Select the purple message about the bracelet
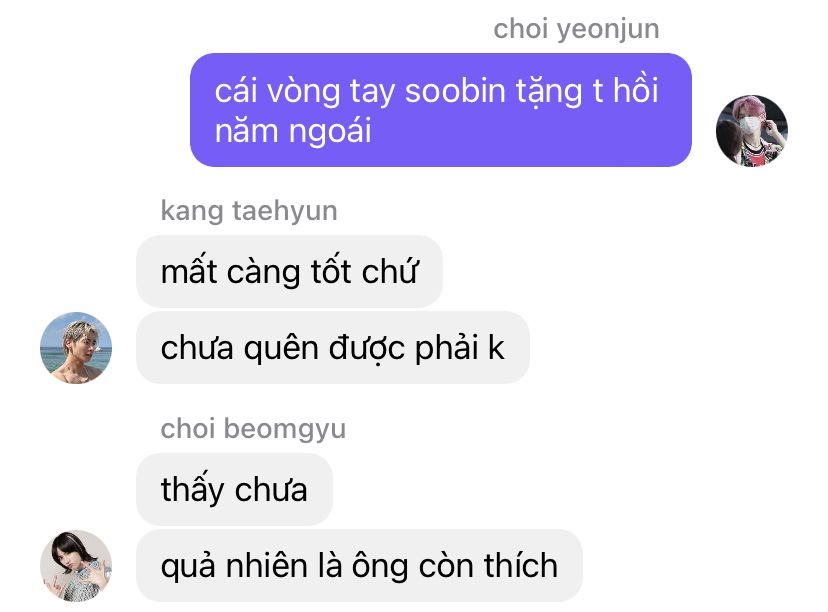828x612 pixels. tap(441, 110)
